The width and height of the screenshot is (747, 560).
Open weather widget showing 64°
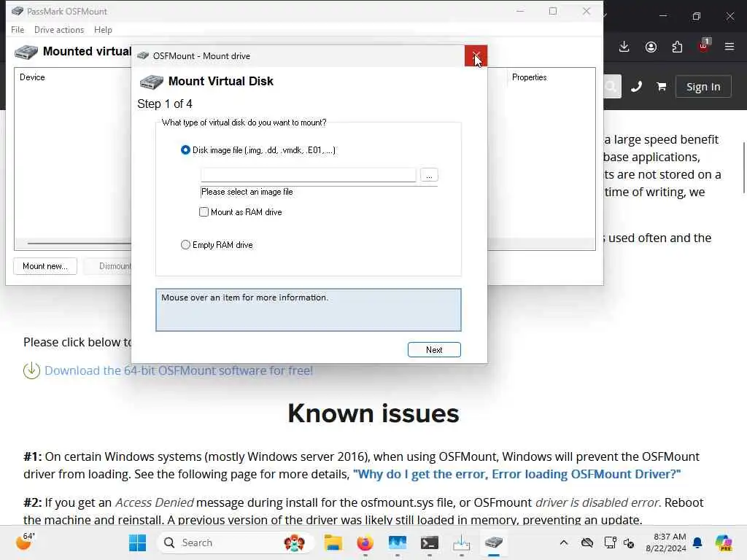(25, 542)
